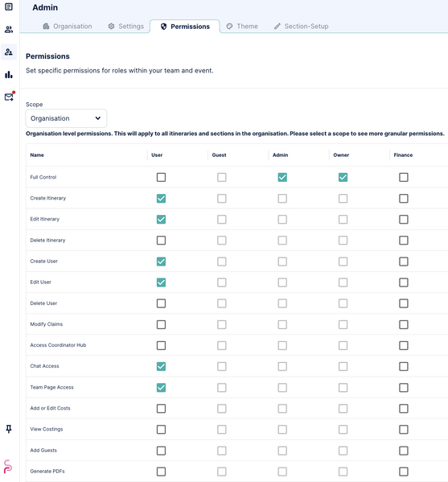Enable View Costings for User
This screenshot has width=448, height=482.
click(x=161, y=430)
